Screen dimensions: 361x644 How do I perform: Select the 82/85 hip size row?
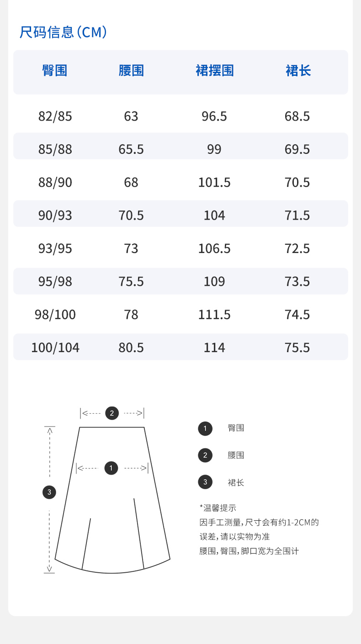[55, 116]
